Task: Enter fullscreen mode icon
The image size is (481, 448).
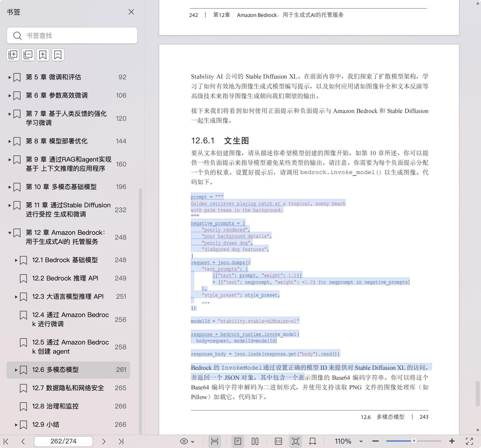Action: click(x=469, y=441)
